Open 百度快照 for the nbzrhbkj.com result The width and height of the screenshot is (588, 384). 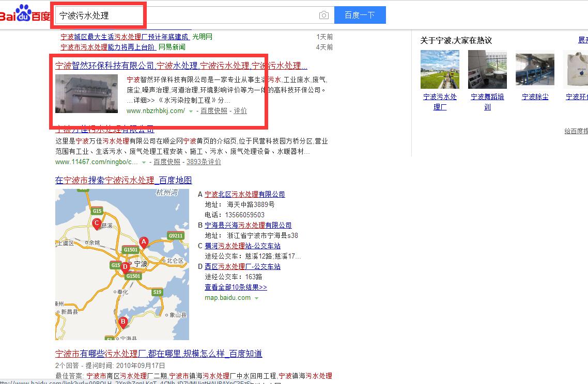(x=214, y=111)
